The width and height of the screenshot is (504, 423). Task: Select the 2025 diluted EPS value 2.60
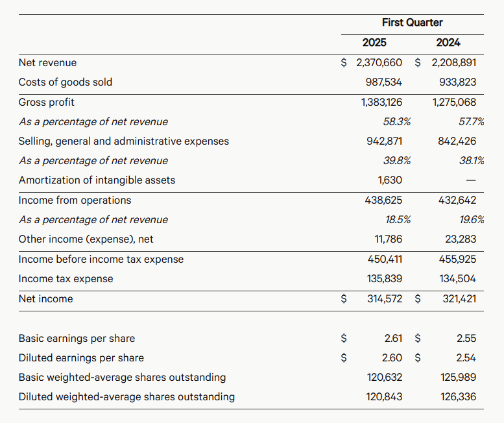392,357
